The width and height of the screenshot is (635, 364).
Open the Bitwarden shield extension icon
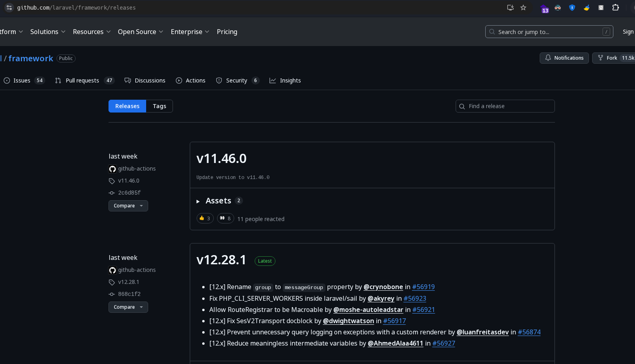coord(572,8)
